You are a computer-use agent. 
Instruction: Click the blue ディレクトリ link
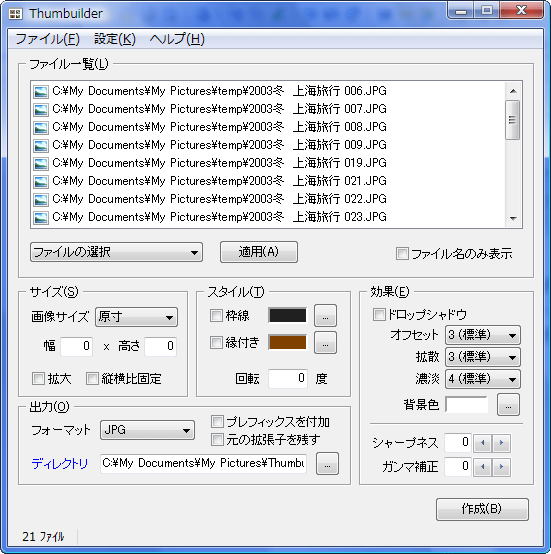pos(59,464)
